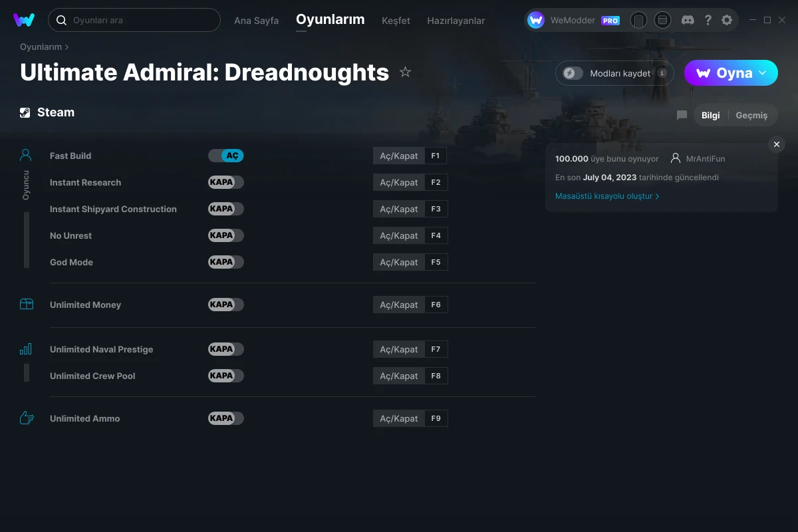The width and height of the screenshot is (798, 532).
Task: Enable the Instant Research toggle
Action: click(226, 182)
